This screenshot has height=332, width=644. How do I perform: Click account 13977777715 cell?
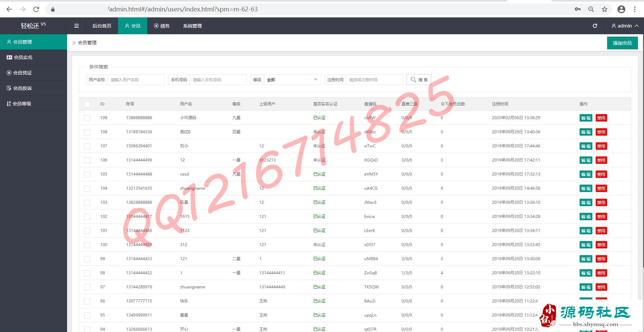[x=139, y=301]
